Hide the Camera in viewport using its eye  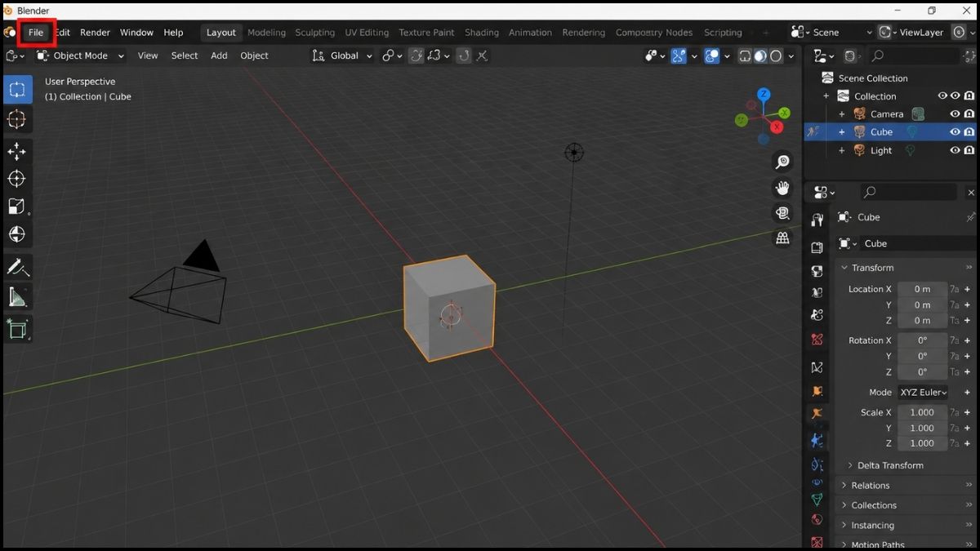click(x=955, y=114)
